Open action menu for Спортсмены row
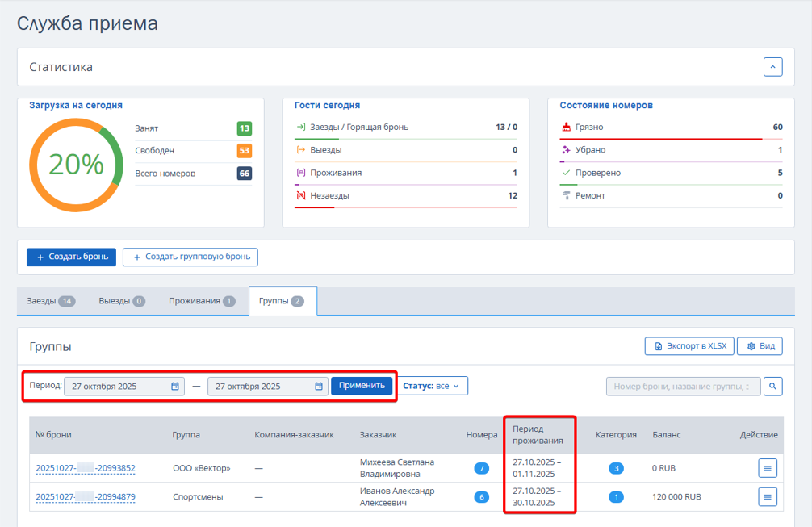This screenshot has height=527, width=812. [767, 496]
